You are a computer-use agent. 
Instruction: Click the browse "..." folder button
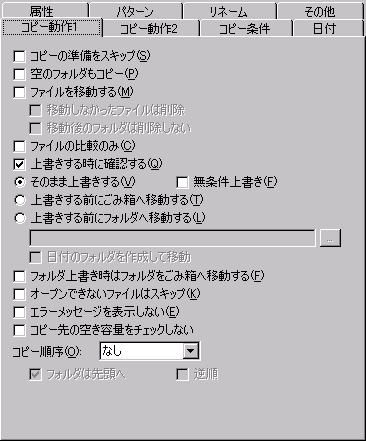click(x=330, y=238)
